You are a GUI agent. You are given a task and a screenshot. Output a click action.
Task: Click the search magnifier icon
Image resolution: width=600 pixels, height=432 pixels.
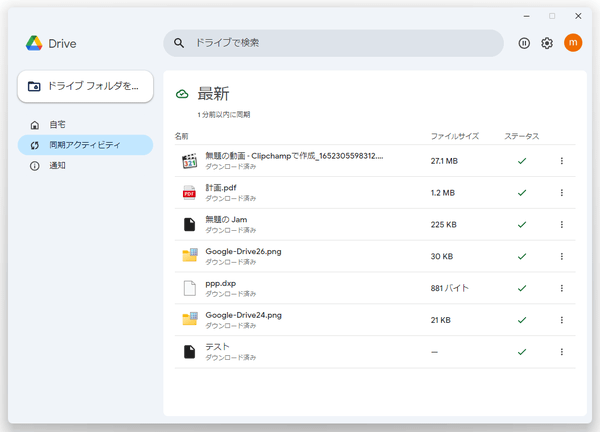tap(180, 43)
